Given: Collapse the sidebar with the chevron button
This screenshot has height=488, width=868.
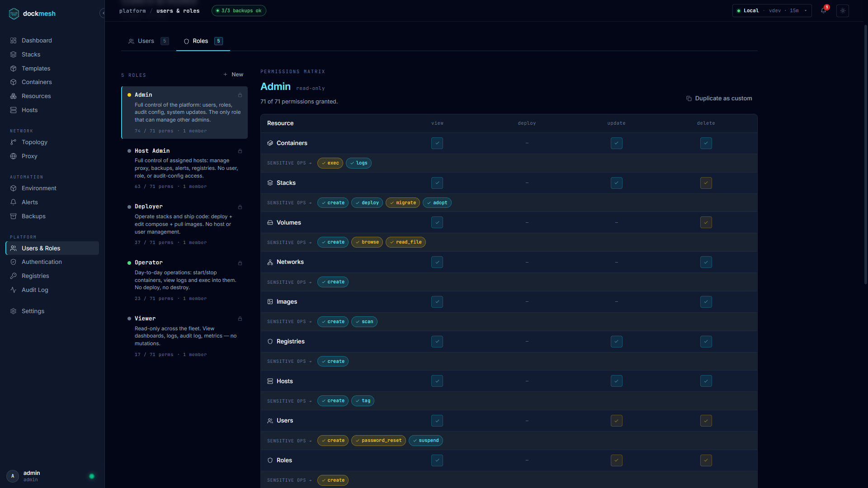Looking at the screenshot, I should (x=103, y=13).
